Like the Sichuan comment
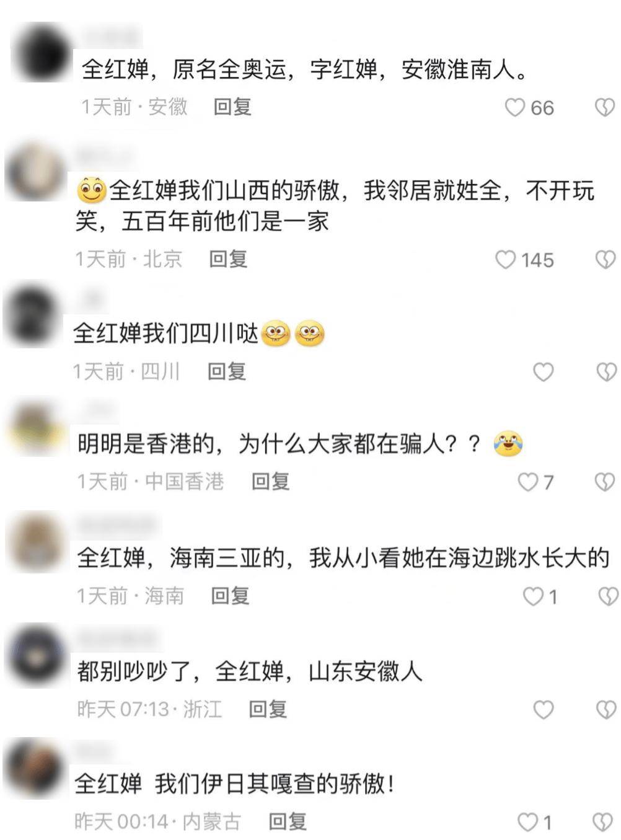This screenshot has width=621, height=840. 544,372
